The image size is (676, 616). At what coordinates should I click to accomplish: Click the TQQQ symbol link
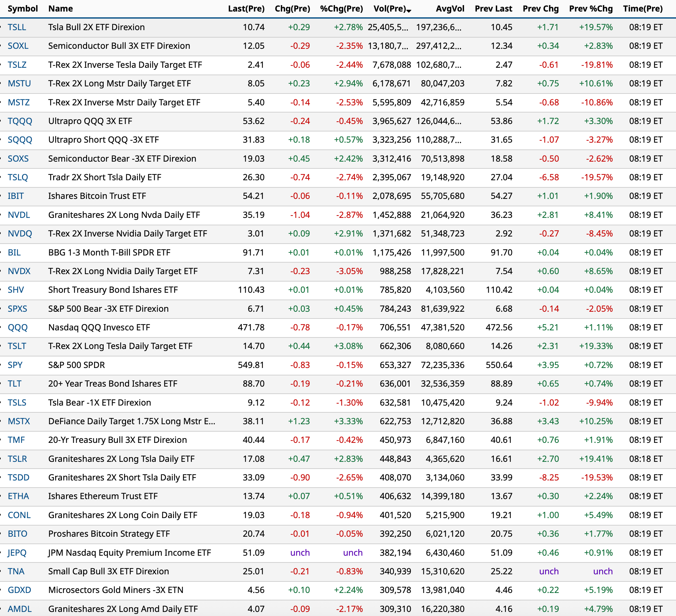pyautogui.click(x=20, y=121)
